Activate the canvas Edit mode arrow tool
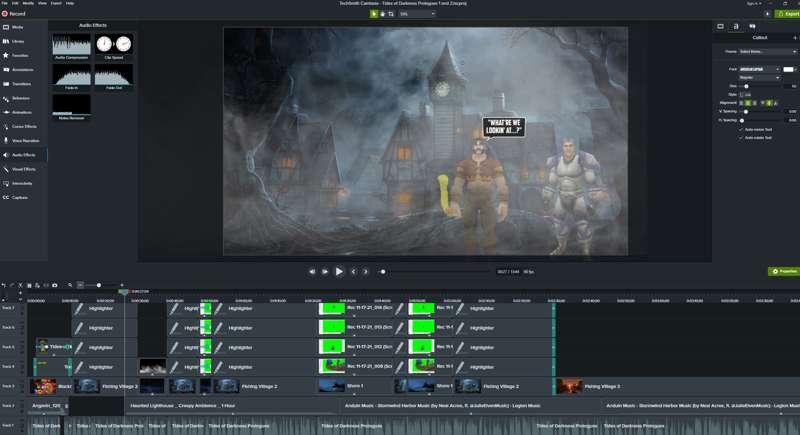 pyautogui.click(x=374, y=14)
